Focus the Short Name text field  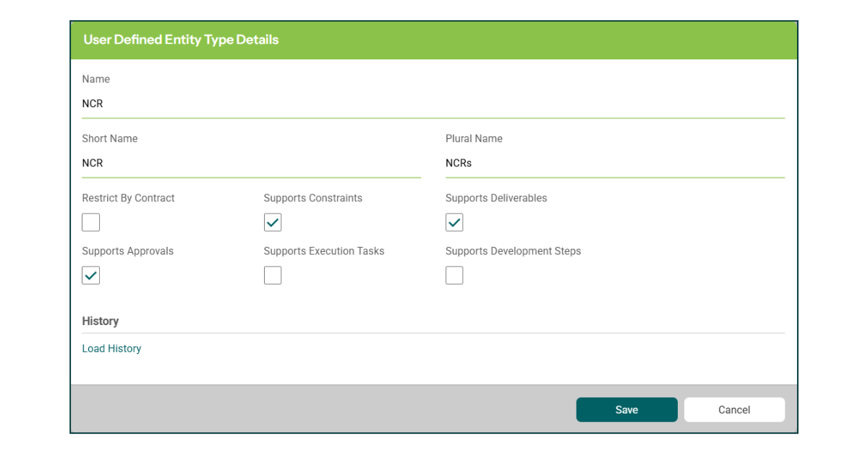(x=251, y=164)
